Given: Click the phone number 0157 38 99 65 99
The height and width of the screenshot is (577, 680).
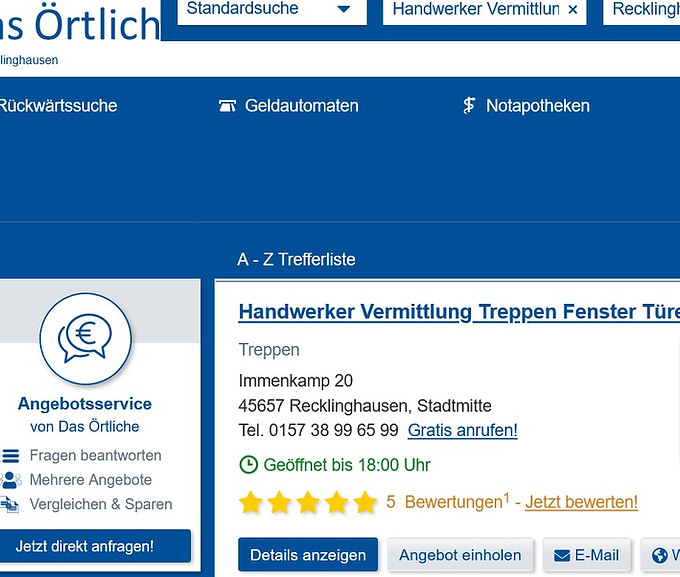Looking at the screenshot, I should coord(333,430).
